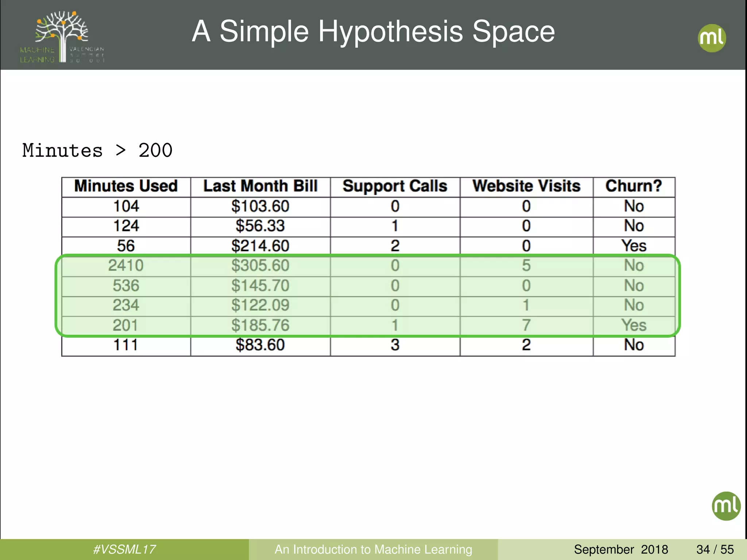Click the green ml logo in header
The image size is (747, 560).
(x=712, y=38)
